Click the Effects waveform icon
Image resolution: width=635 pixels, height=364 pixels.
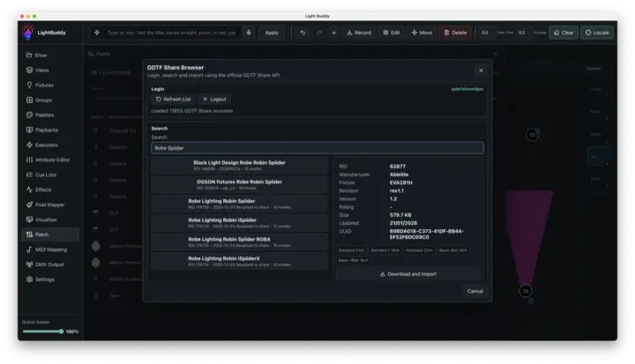point(29,189)
